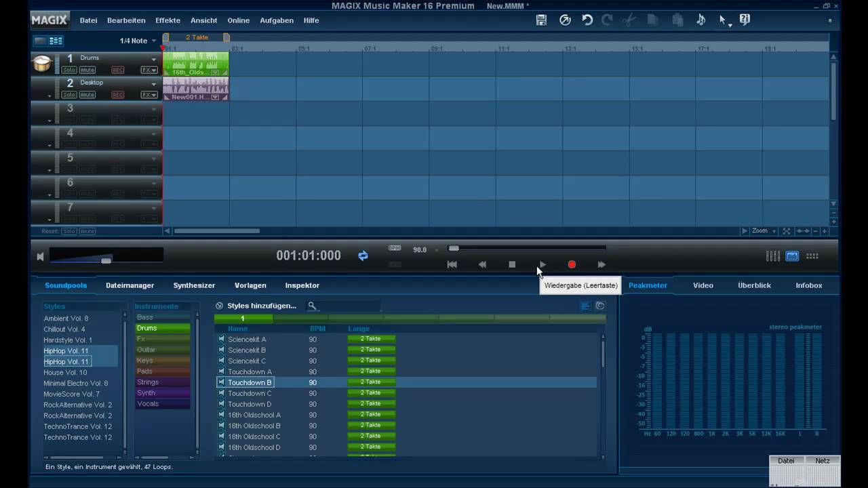Open the Bearbeiten menu
Viewport: 868px width, 488px height.
click(126, 20)
